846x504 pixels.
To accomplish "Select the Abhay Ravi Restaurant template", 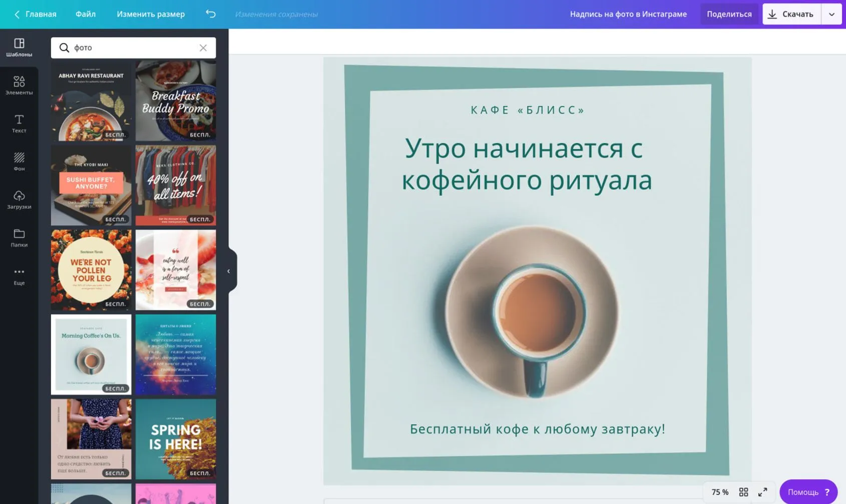I will tap(91, 101).
